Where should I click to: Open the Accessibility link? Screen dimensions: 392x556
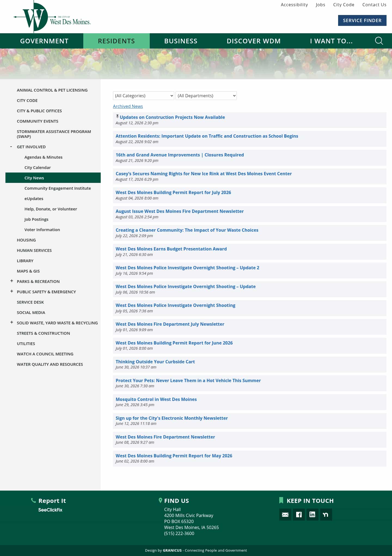coord(294,5)
